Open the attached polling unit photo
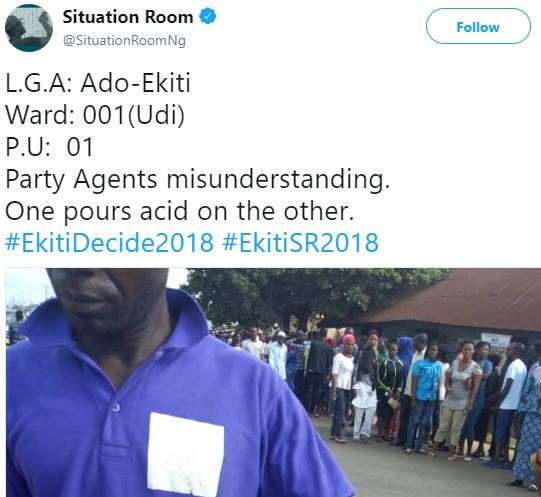Screen dimensions: 541x497 [x=273, y=382]
